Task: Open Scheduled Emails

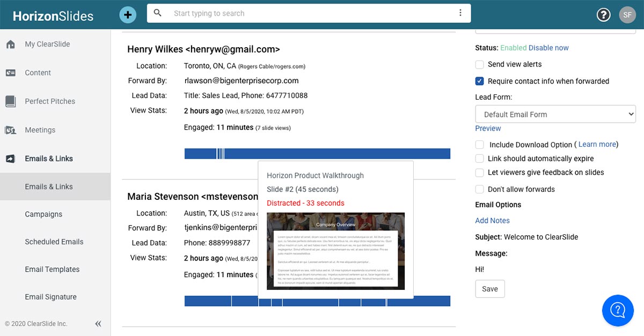Action: pos(55,242)
